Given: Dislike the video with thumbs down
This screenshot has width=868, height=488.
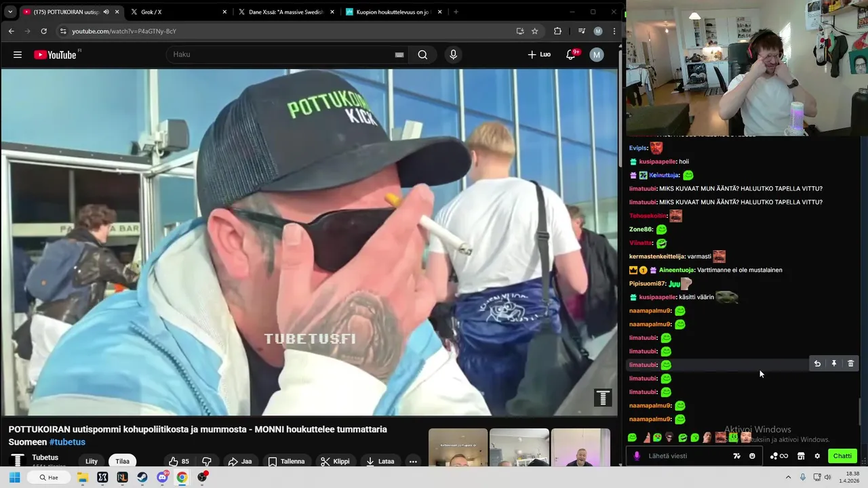Looking at the screenshot, I should pos(207,462).
